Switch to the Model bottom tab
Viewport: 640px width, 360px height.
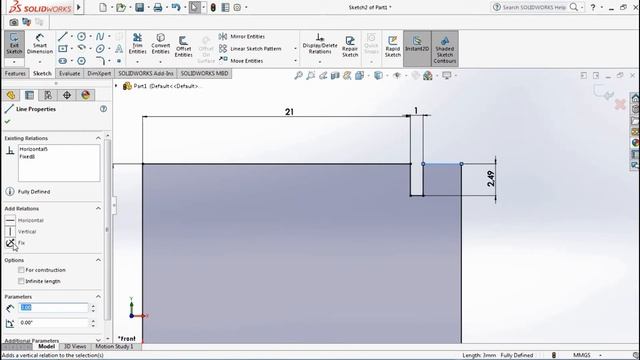pos(47,347)
